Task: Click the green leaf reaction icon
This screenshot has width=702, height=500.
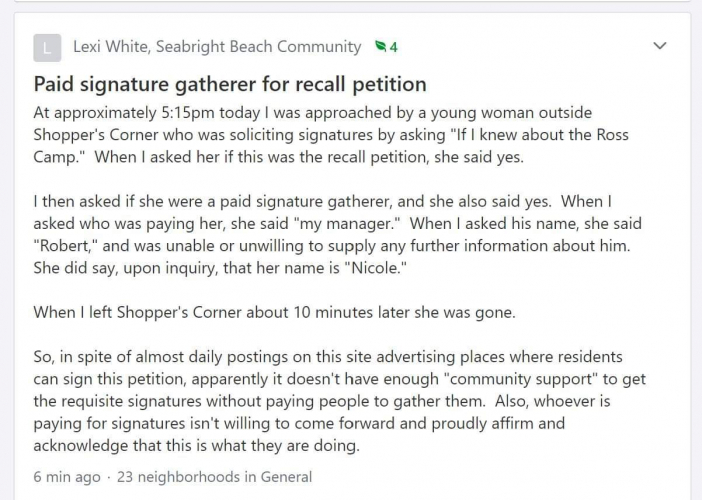Action: [x=380, y=47]
